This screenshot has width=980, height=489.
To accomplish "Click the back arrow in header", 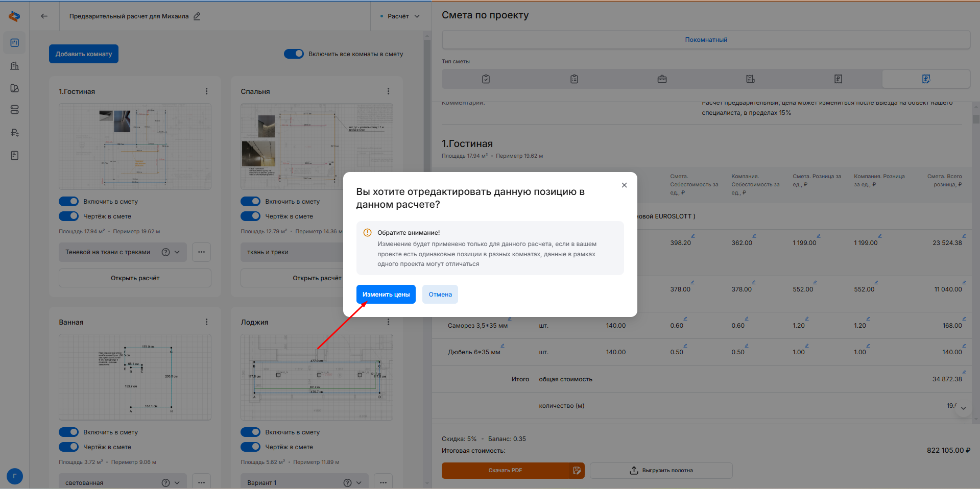I will [x=44, y=16].
